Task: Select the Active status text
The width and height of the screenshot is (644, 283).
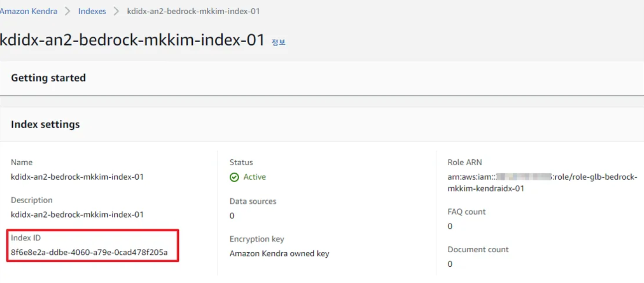Action: (255, 177)
